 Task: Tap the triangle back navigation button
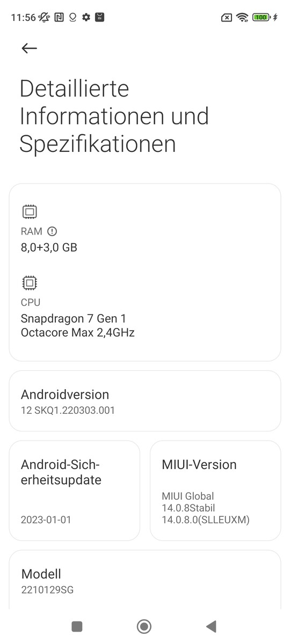click(211, 626)
